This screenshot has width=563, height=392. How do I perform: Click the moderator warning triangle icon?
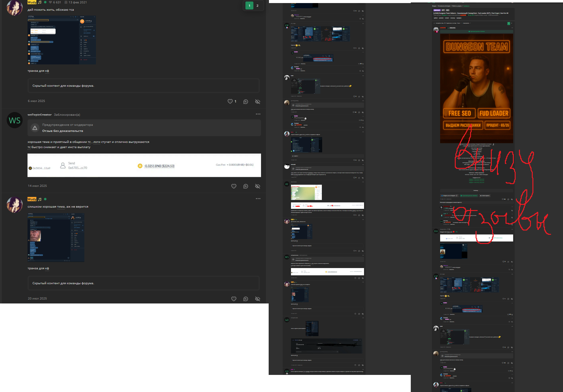tap(35, 128)
